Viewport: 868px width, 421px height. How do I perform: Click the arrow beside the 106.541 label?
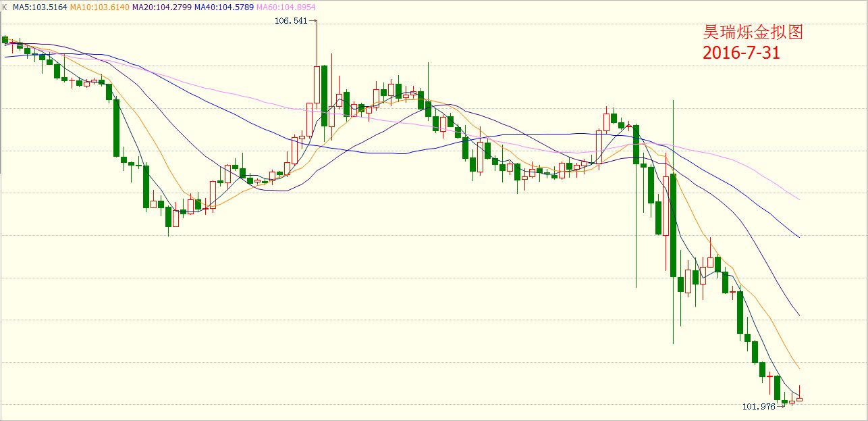tap(313, 21)
